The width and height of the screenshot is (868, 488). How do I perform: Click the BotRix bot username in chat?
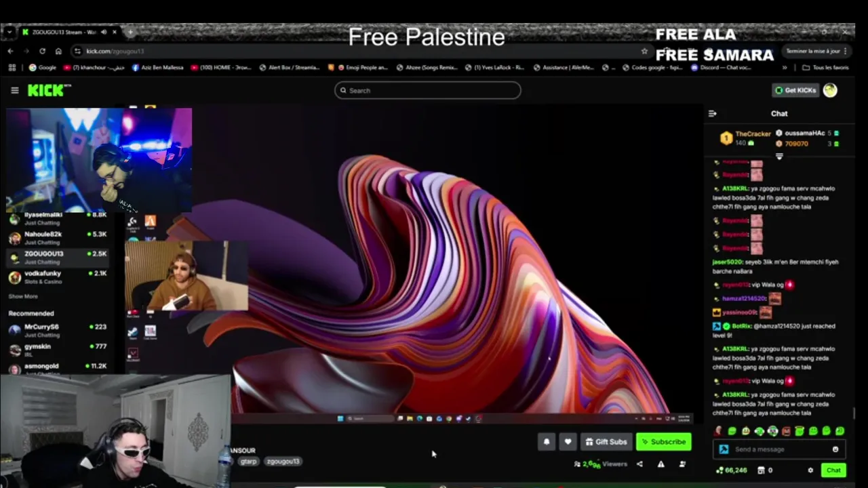click(x=741, y=326)
